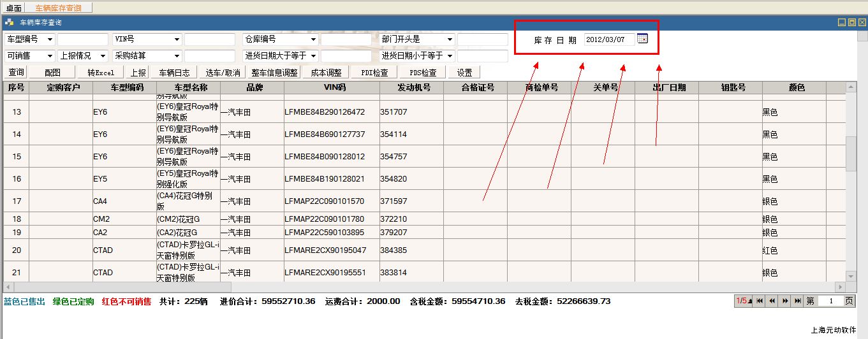
Task: Select the 车辆库存查询 tab
Action: click(x=58, y=8)
